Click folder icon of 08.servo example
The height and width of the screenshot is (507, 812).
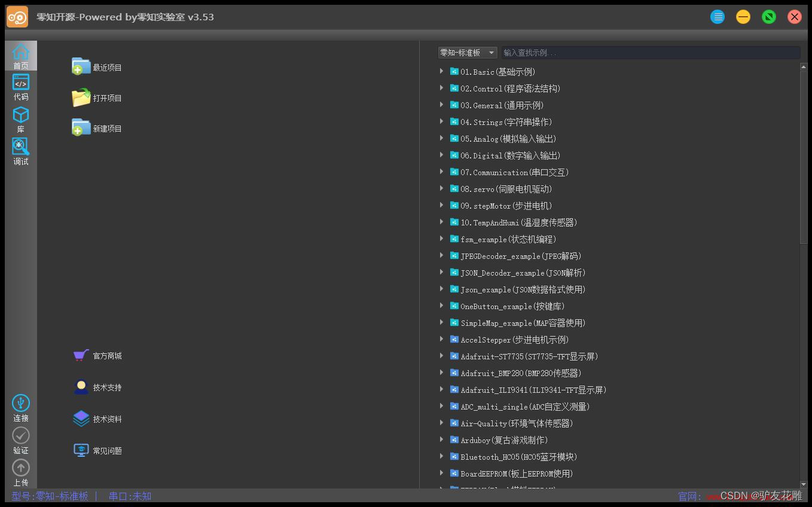click(454, 188)
